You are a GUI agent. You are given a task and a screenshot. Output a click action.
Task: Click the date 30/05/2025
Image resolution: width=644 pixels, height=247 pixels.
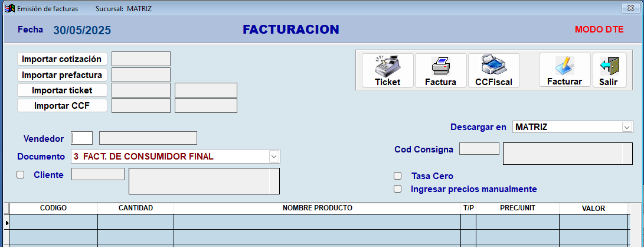coord(81,30)
